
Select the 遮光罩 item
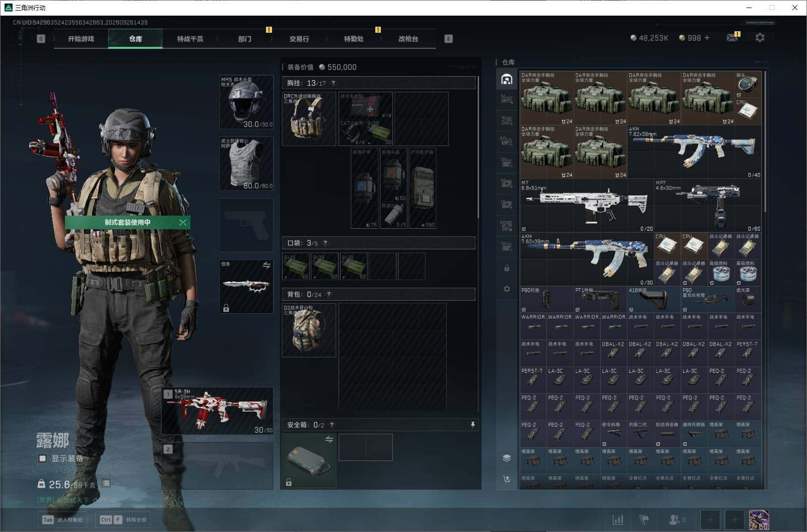[x=748, y=300]
